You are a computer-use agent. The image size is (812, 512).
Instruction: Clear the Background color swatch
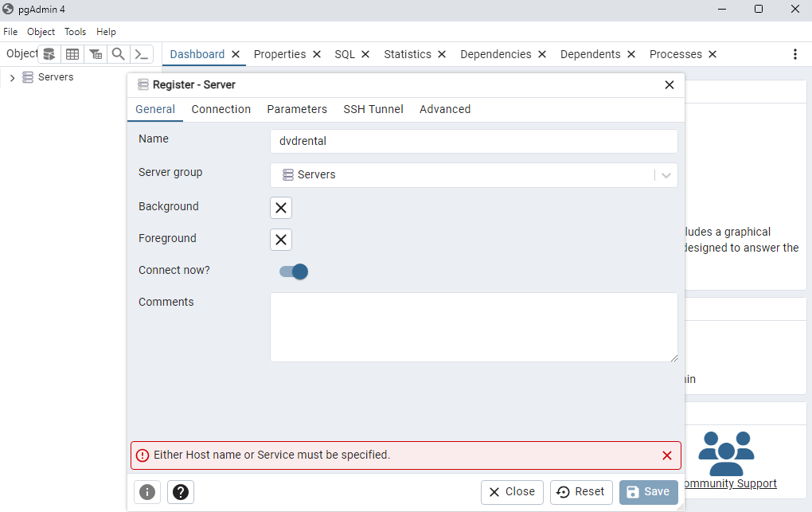(x=281, y=208)
